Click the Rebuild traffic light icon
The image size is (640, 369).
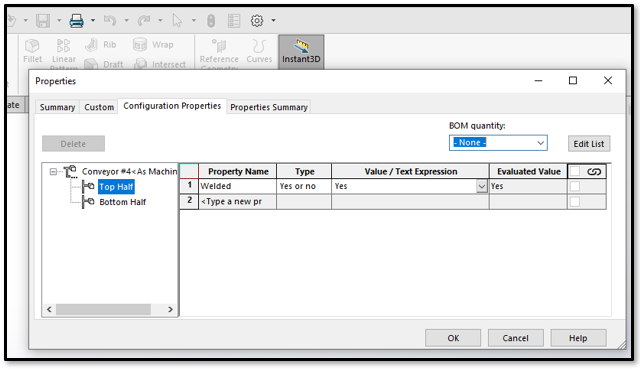click(211, 20)
